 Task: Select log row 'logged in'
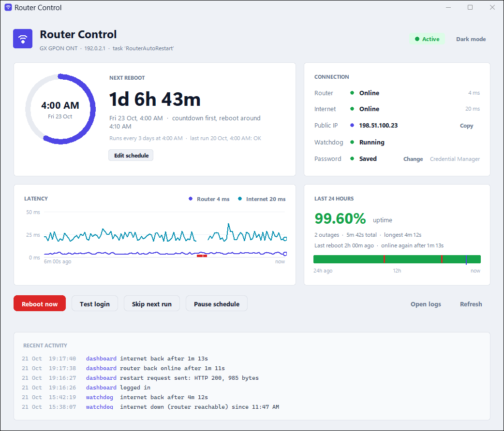(86, 388)
